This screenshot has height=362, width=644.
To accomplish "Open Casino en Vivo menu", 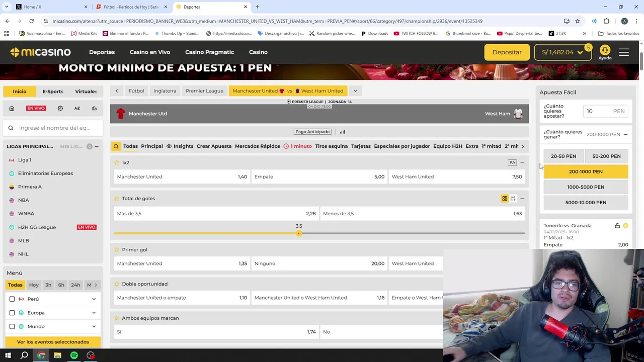I will click(150, 52).
